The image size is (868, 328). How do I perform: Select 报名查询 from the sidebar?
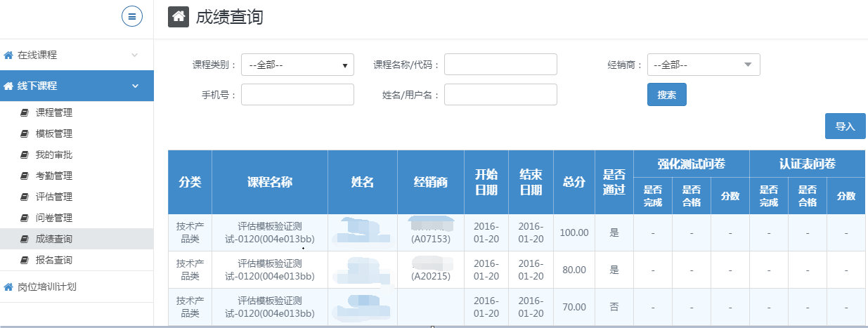(x=54, y=260)
